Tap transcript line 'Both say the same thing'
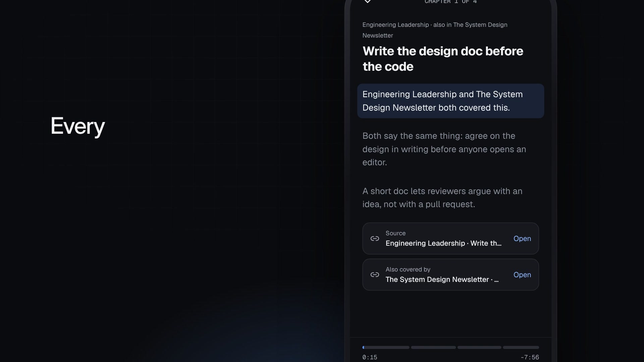This screenshot has width=644, height=362. point(444,149)
